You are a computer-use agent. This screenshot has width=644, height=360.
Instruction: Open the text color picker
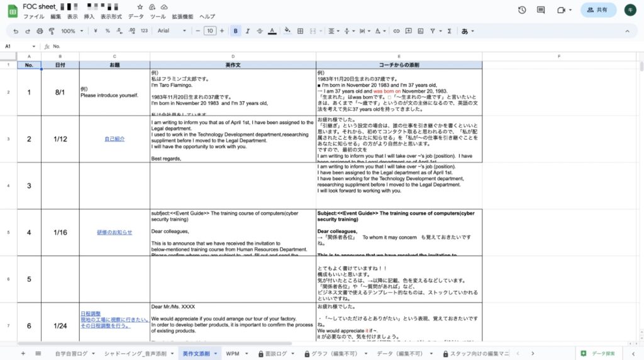pos(272,31)
